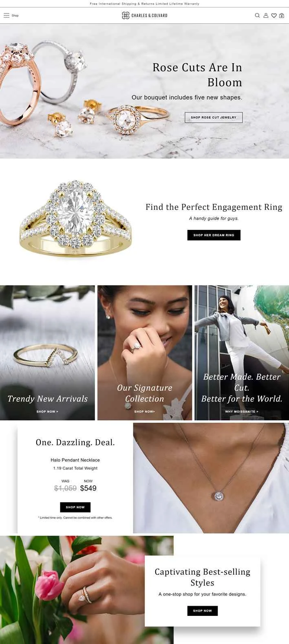The width and height of the screenshot is (289, 644).
Task: Open Signature Collection Shop Now link
Action: (x=144, y=412)
